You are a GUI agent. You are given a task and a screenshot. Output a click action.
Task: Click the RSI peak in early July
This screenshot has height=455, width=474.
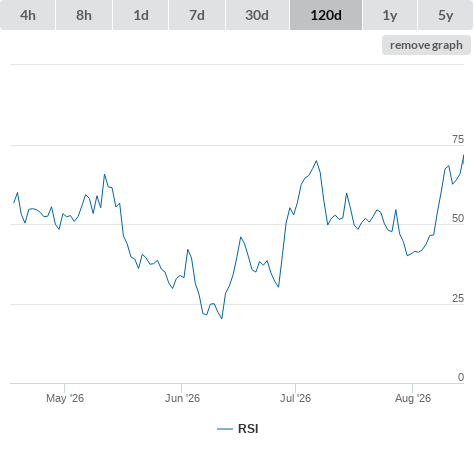[x=316, y=161]
